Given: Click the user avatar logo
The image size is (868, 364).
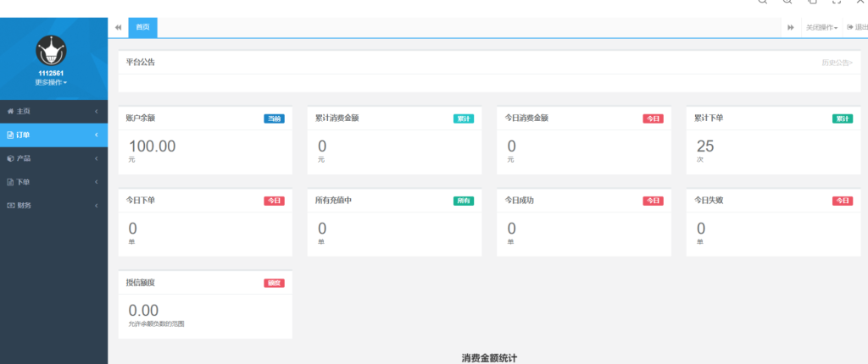Looking at the screenshot, I should [51, 50].
